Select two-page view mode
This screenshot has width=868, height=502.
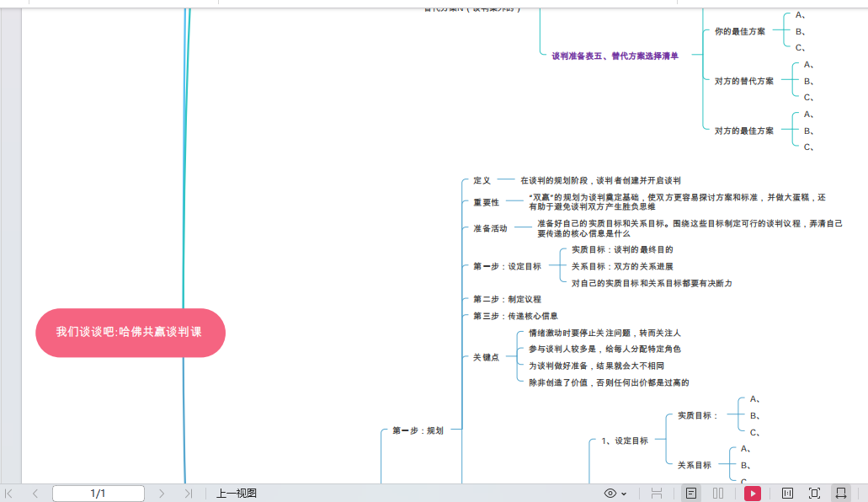(x=718, y=493)
